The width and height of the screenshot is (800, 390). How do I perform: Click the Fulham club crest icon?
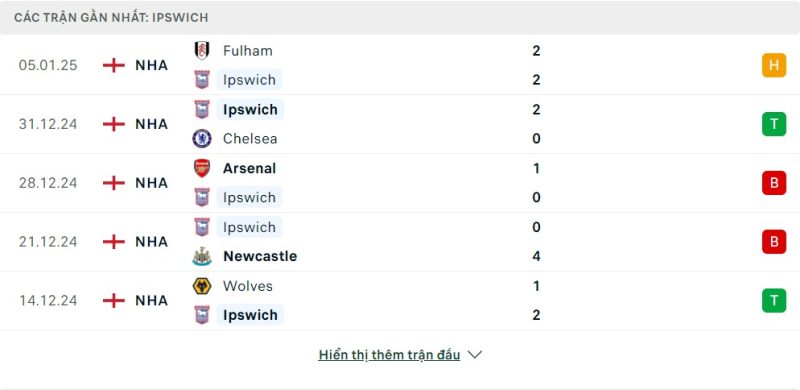click(202, 51)
